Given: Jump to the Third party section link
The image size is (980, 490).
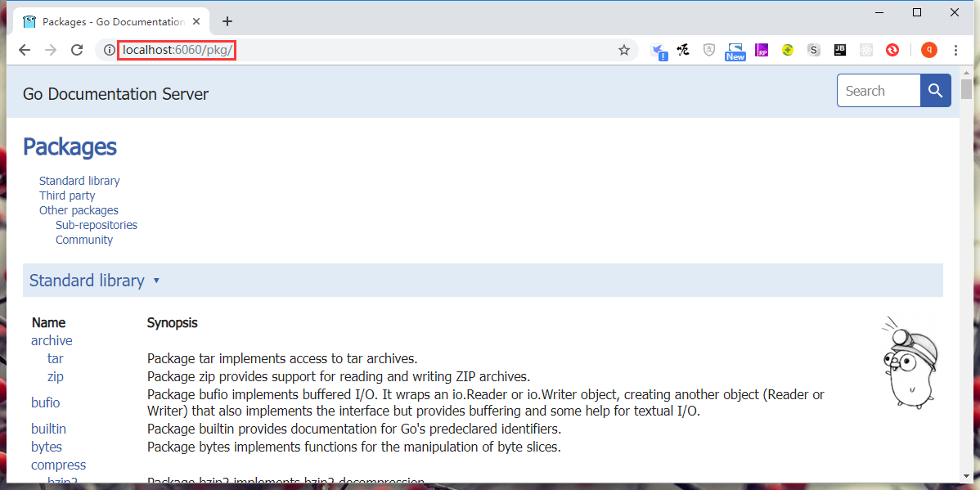Looking at the screenshot, I should tap(67, 196).
